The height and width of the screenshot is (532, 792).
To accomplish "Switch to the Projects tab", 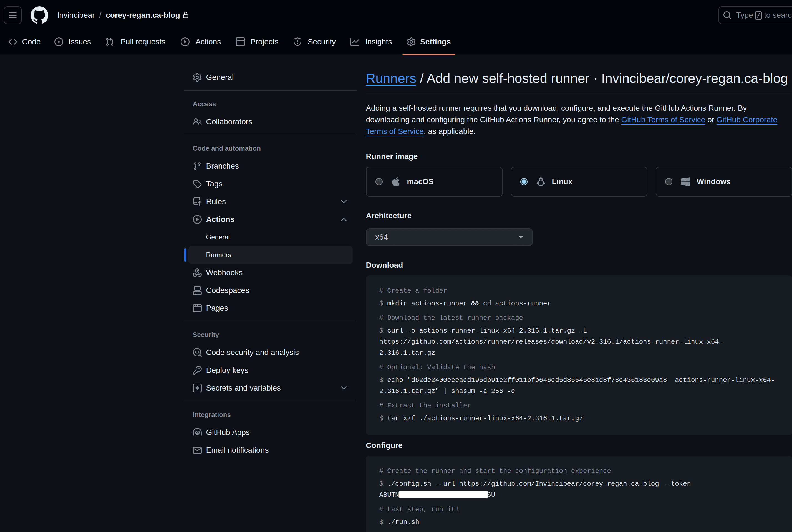I will 257,42.
